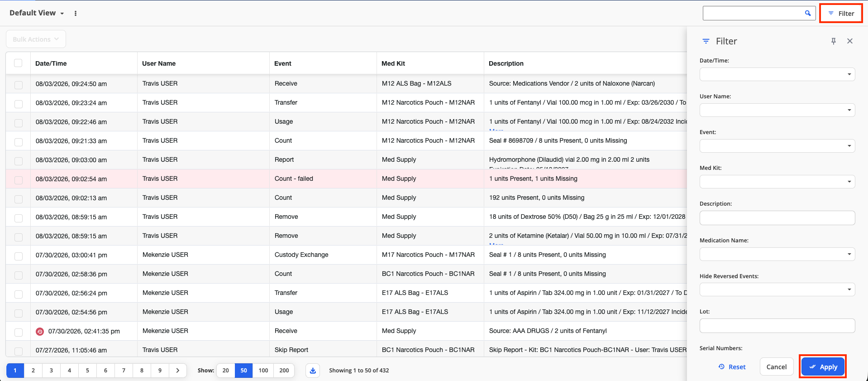Image resolution: width=868 pixels, height=381 pixels.
Task: Go to page 2
Action: pos(33,371)
